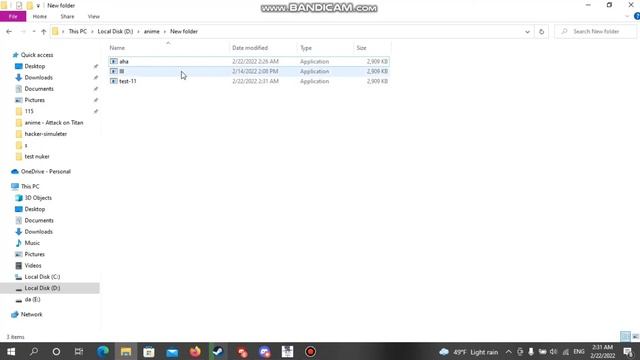Switch to Details view layout button
Viewport: 640px width, 360px height.
(625, 336)
